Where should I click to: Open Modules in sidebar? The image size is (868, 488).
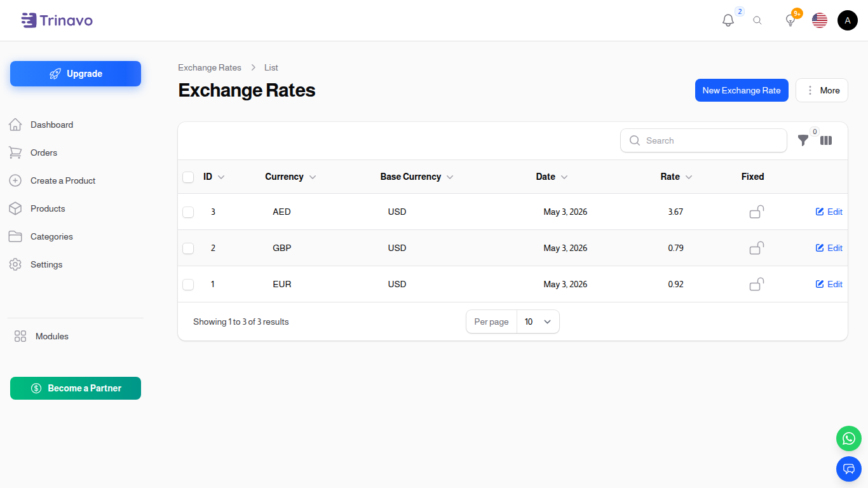coord(41,336)
